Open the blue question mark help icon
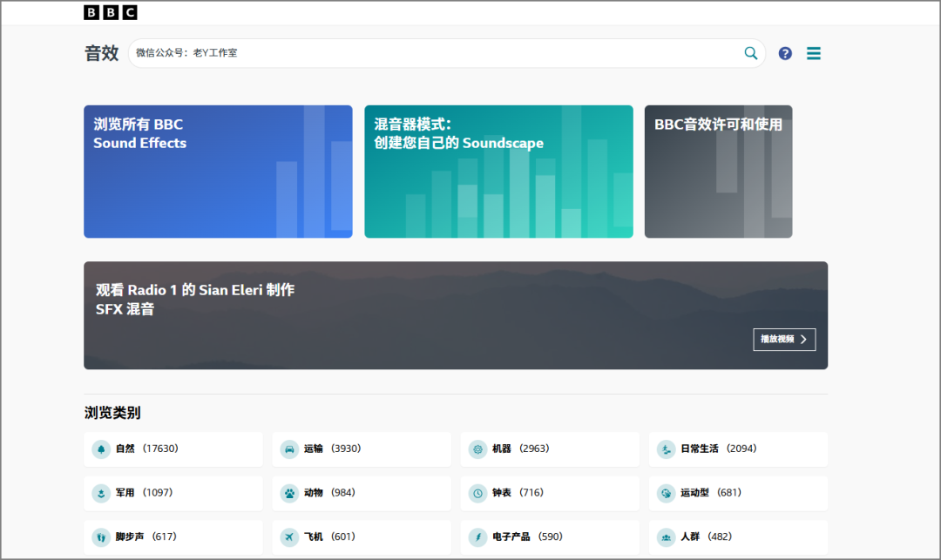This screenshot has width=941, height=560. (x=785, y=53)
